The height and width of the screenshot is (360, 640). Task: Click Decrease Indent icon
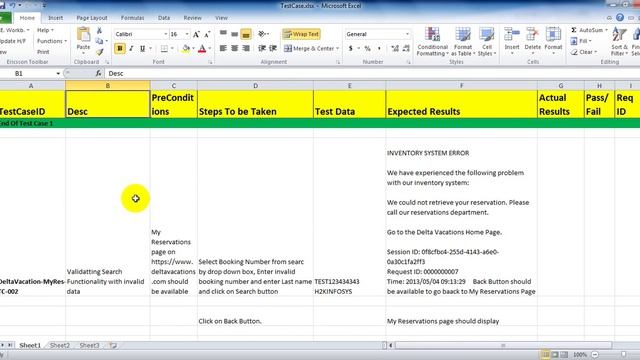(x=262, y=49)
